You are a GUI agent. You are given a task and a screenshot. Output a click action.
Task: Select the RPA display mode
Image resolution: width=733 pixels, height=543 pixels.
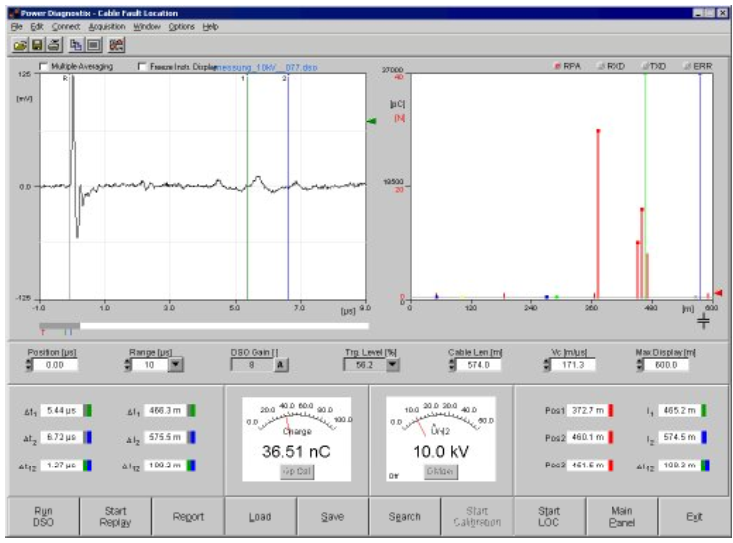(x=557, y=66)
